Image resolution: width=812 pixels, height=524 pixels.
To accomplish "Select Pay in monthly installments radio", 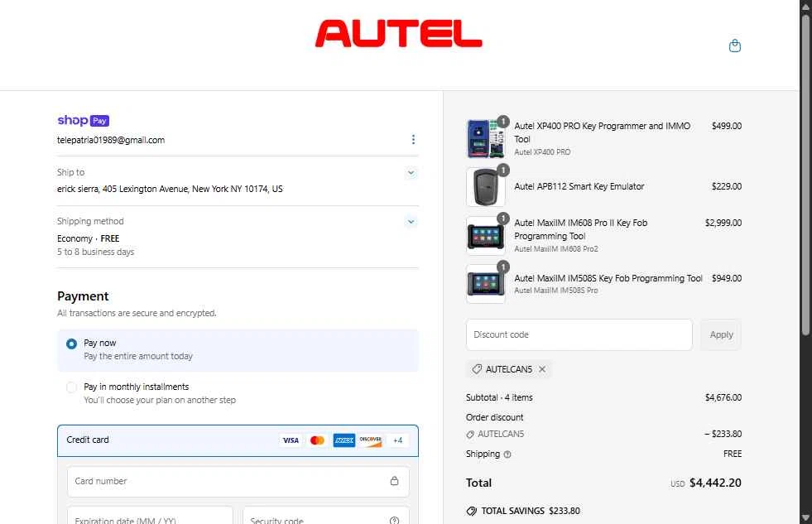I will click(71, 387).
